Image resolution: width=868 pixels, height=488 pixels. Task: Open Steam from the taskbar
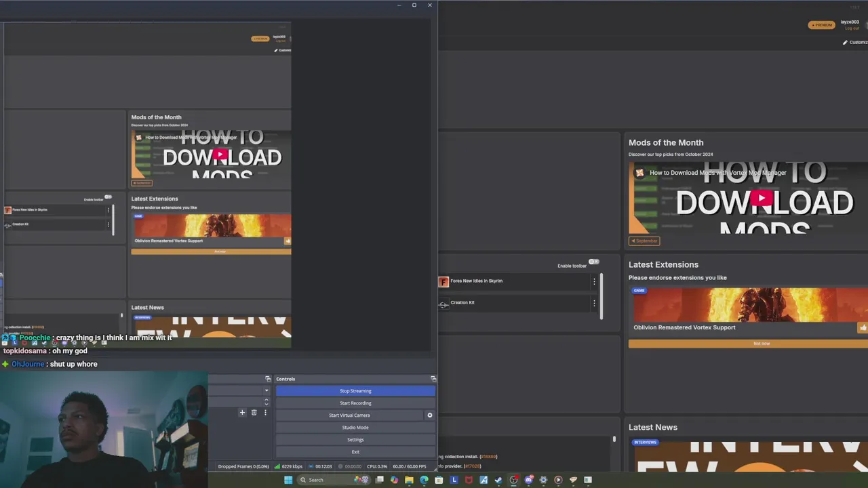pos(498,480)
